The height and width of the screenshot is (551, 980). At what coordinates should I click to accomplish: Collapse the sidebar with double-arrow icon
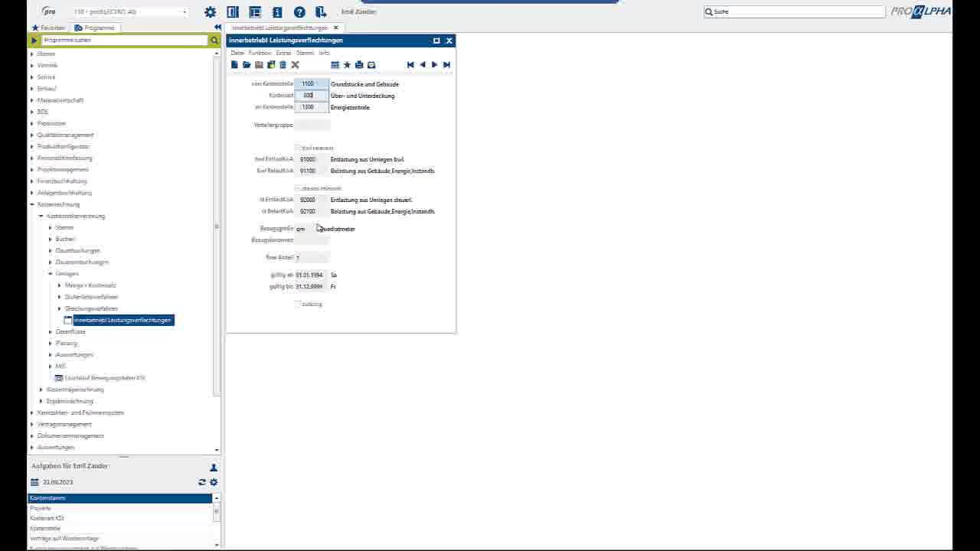point(217,28)
